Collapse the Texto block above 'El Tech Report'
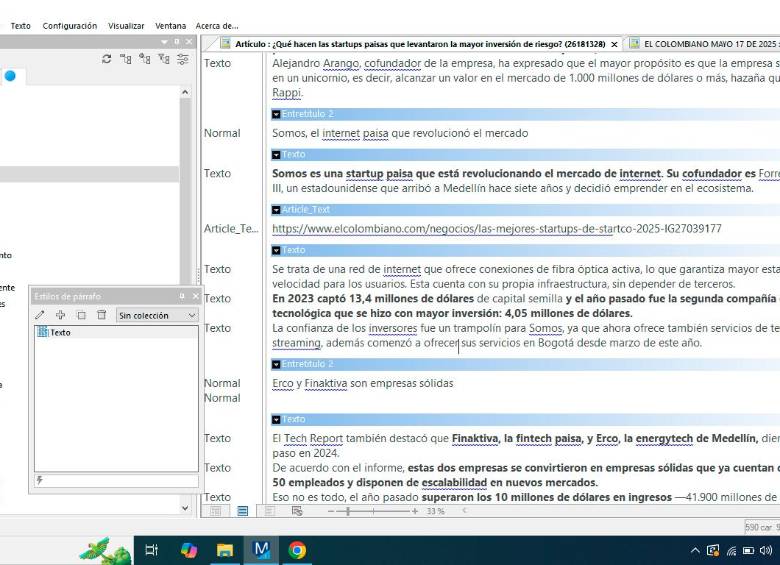The height and width of the screenshot is (565, 780). (276, 420)
